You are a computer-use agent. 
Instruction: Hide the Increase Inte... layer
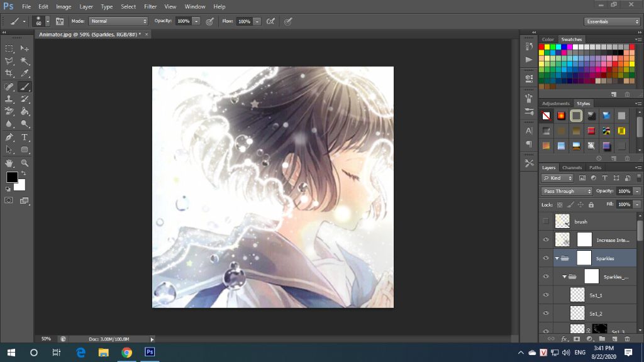[546, 239]
